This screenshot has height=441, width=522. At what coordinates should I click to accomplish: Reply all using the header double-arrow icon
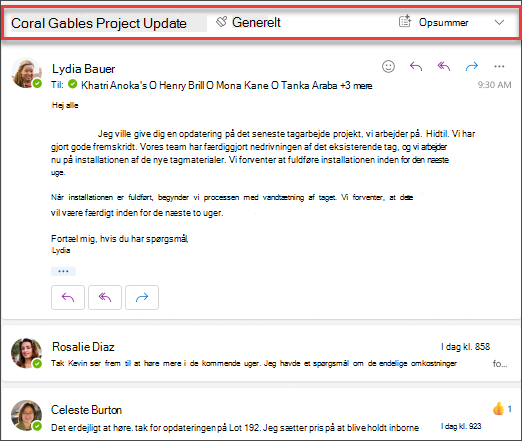[444, 66]
